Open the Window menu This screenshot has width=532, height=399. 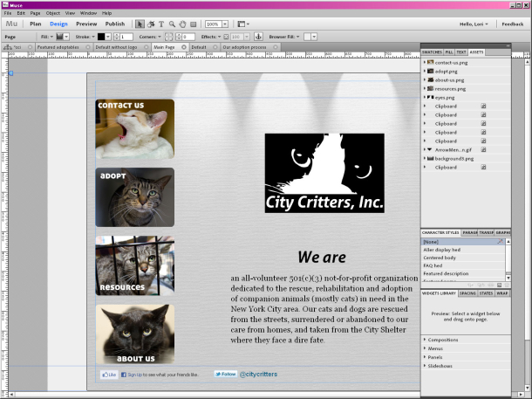[88, 13]
